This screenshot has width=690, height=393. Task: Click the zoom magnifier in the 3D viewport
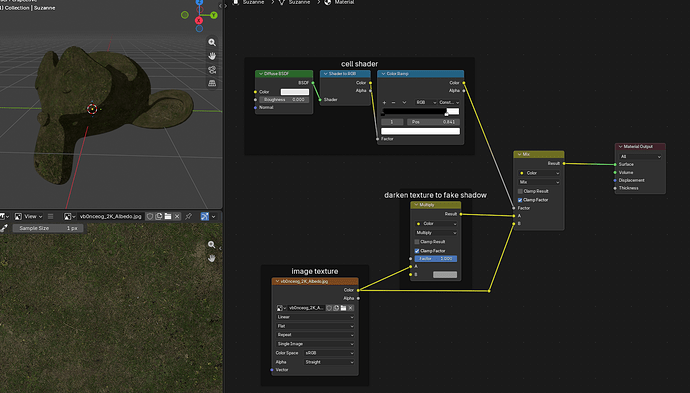pyautogui.click(x=212, y=42)
